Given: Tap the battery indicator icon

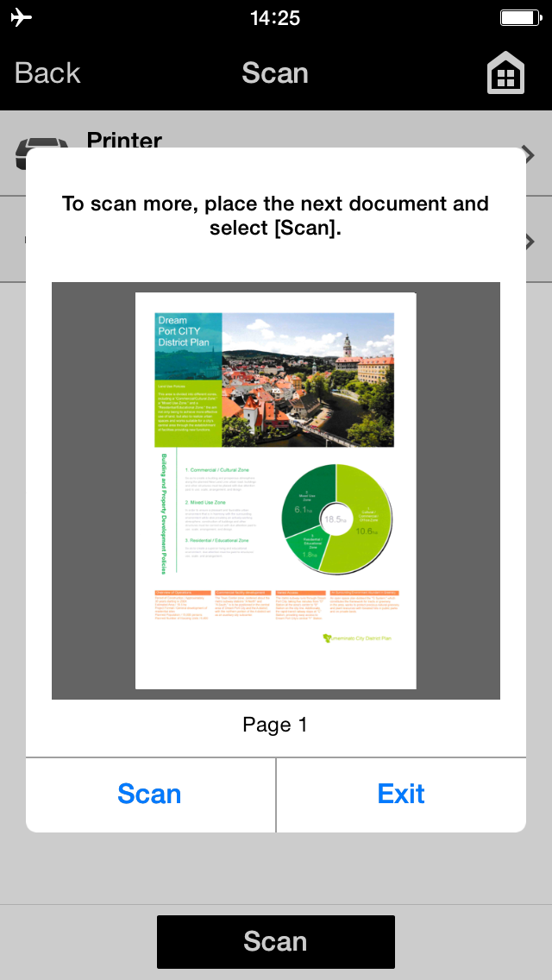Looking at the screenshot, I should pyautogui.click(x=521, y=17).
